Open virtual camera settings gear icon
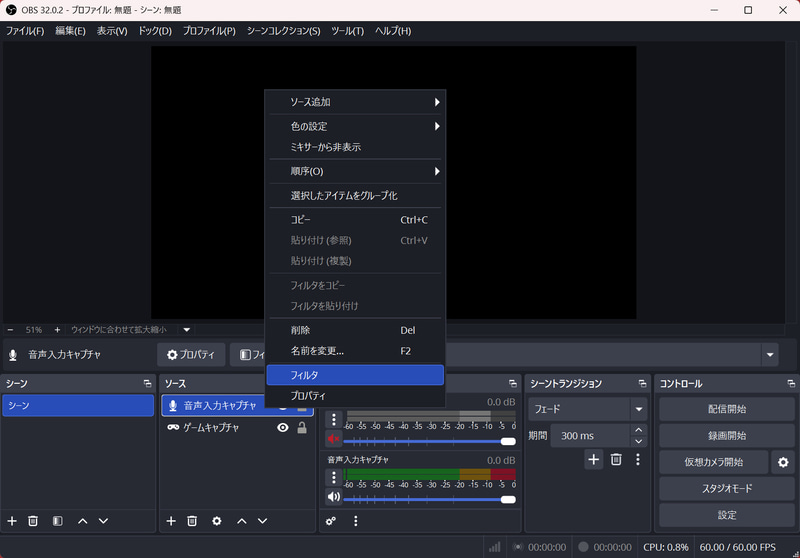The width and height of the screenshot is (800, 558). tap(783, 462)
